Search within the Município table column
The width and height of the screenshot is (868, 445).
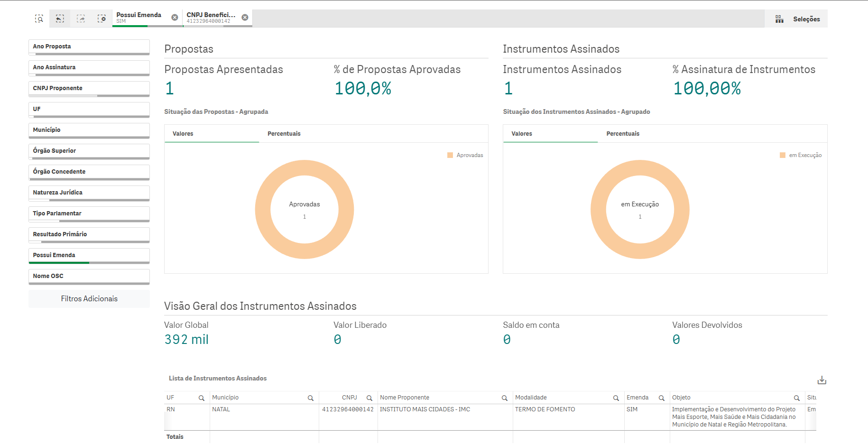click(x=310, y=398)
